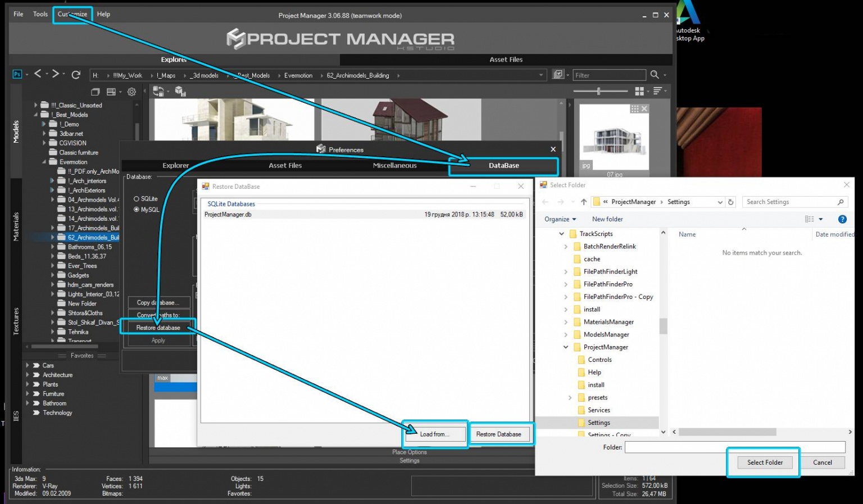Go up one level in the Select Folder dialog
Image resolution: width=863 pixels, height=504 pixels.
(x=584, y=202)
